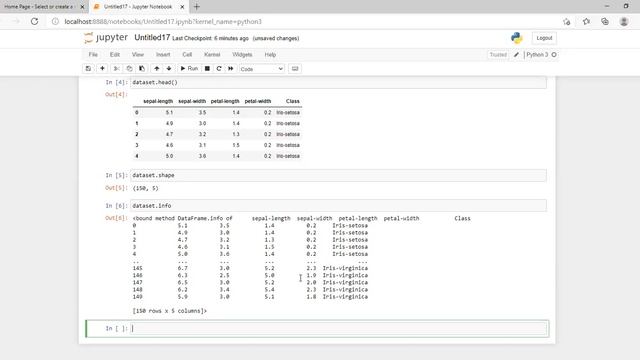Image resolution: width=640 pixels, height=360 pixels.
Task: Click the petal-width column header in table
Action: [x=258, y=101]
